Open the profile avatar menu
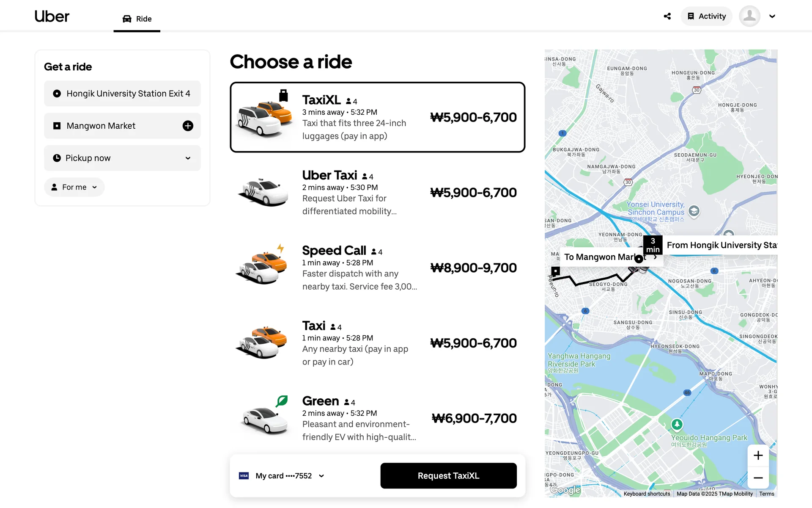 click(750, 16)
